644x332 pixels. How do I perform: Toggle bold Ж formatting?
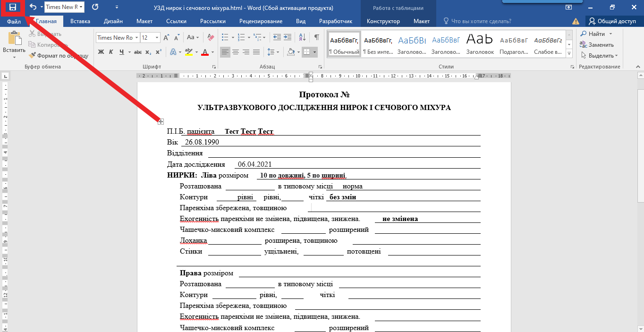[x=101, y=52]
